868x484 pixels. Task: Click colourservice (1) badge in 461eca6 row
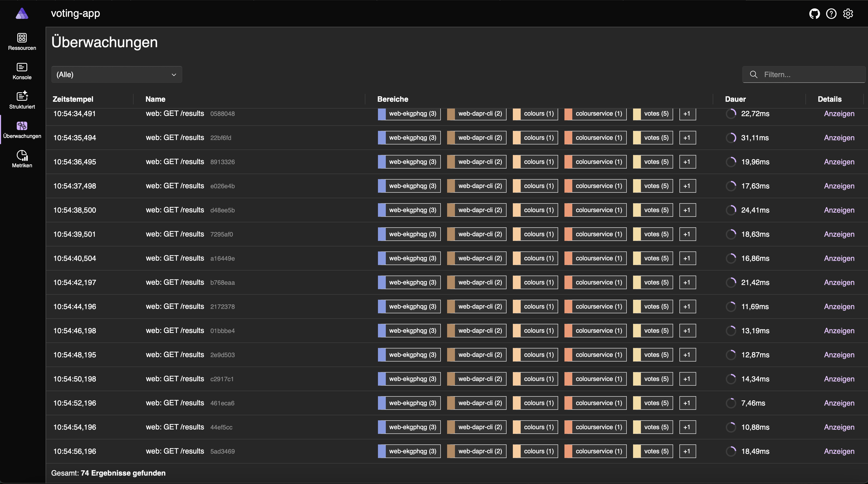[x=595, y=403]
